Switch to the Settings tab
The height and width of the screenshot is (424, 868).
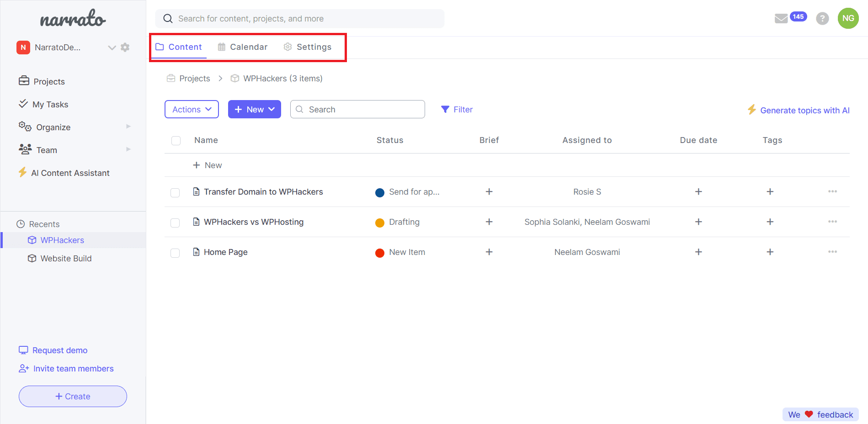point(308,47)
